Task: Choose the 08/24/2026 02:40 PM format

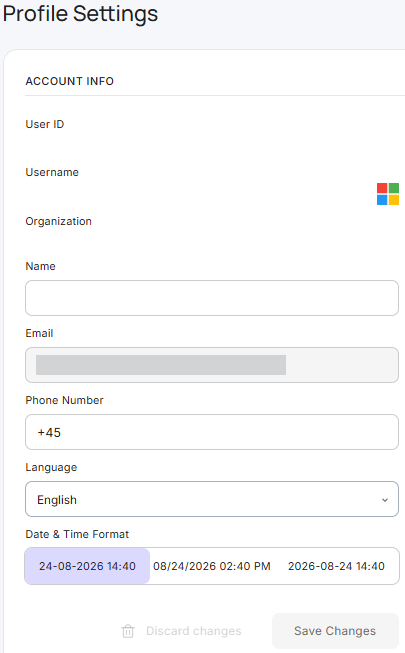Action: pos(212,566)
